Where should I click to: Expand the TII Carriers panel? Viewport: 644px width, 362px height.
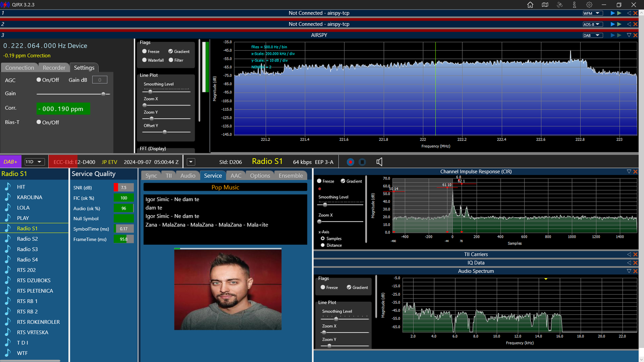click(629, 254)
